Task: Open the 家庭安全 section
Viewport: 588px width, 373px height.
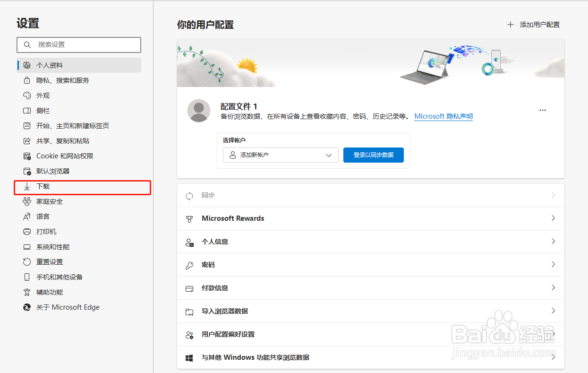Action: (x=79, y=201)
